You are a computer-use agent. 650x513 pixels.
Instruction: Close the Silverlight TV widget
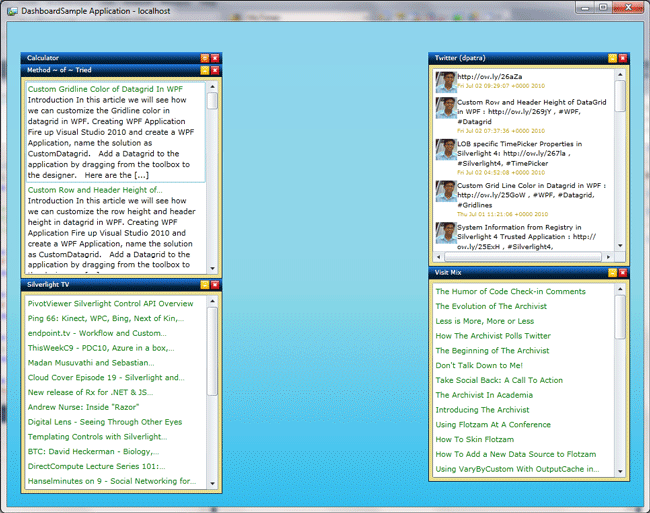[215, 285]
